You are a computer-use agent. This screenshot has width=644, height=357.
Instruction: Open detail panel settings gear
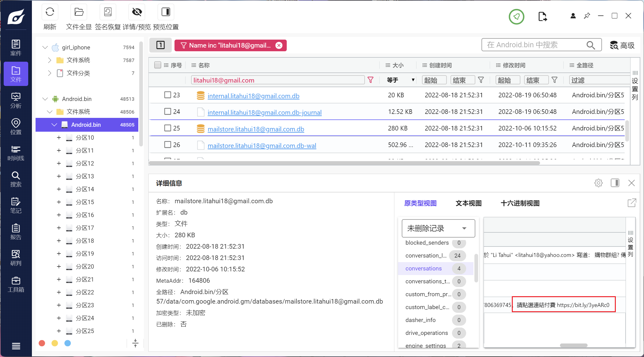tap(598, 183)
